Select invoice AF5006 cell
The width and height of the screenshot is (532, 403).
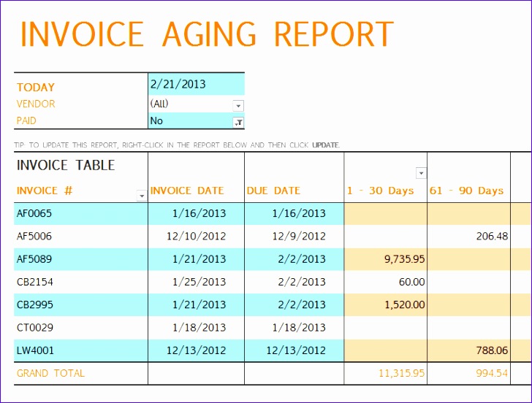[x=80, y=237]
